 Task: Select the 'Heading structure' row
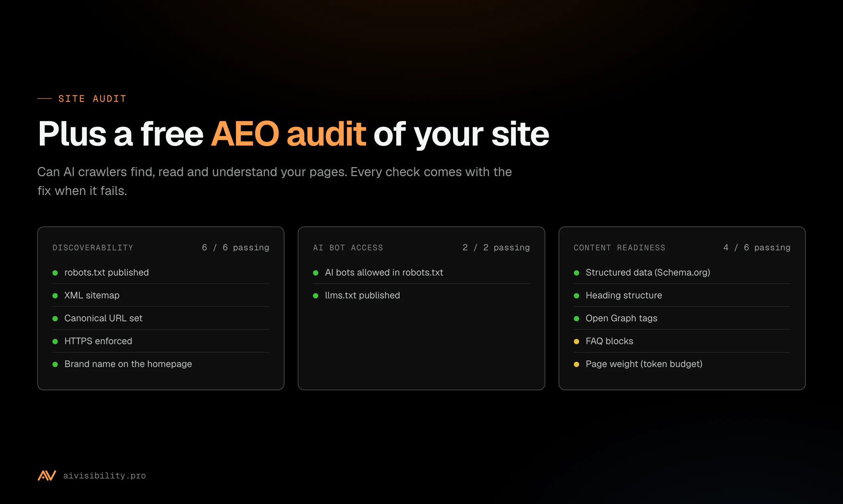(x=682, y=295)
